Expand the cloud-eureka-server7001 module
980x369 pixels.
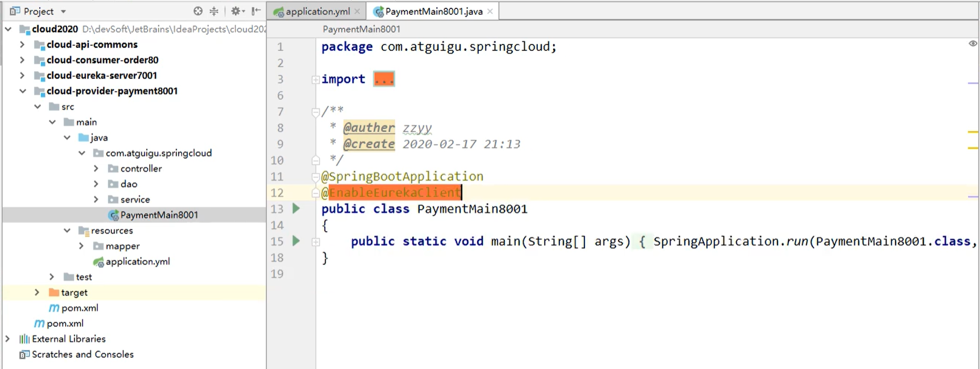(x=22, y=76)
